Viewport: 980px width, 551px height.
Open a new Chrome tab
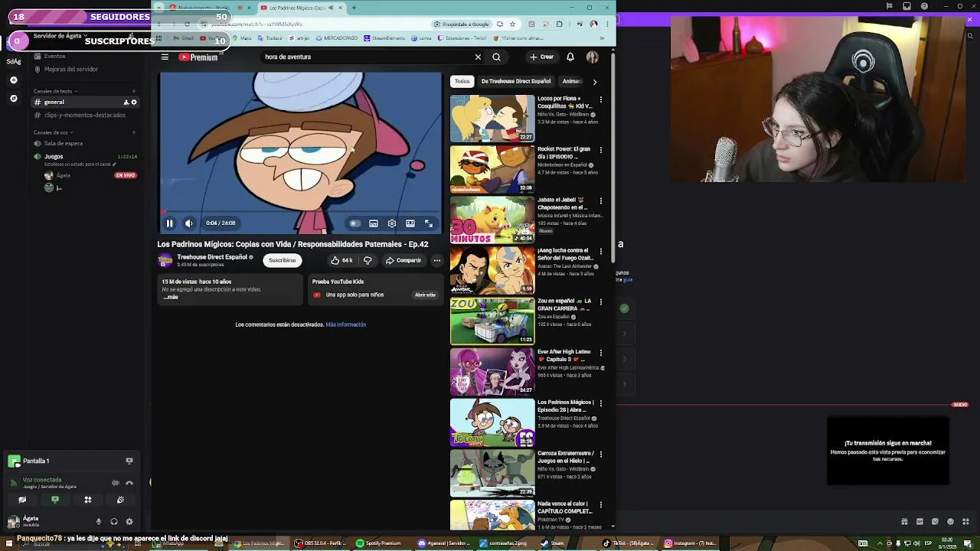pos(354,8)
